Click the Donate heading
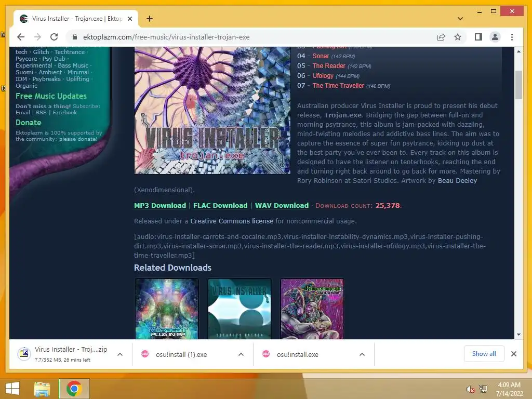The image size is (532, 399). point(29,123)
